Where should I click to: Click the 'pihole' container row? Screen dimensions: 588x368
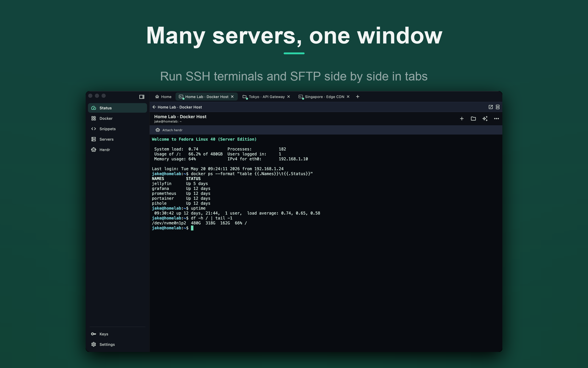[x=181, y=203]
